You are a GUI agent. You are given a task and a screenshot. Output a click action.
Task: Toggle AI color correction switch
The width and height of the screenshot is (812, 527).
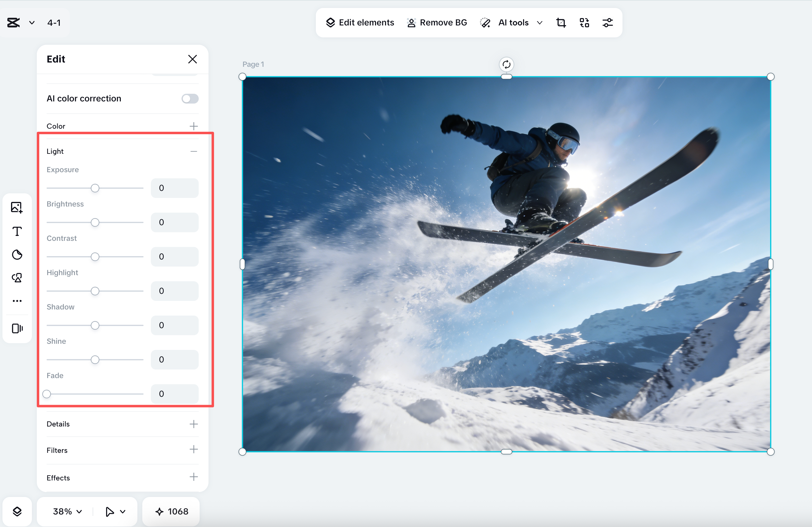190,99
